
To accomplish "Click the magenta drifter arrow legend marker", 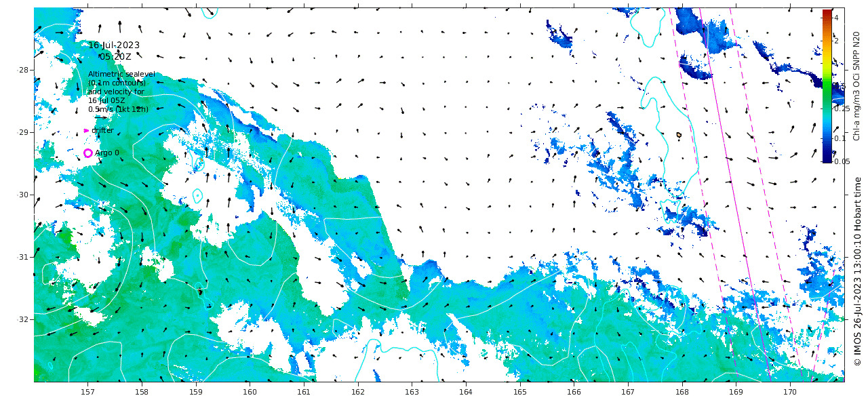I will 86,130.
